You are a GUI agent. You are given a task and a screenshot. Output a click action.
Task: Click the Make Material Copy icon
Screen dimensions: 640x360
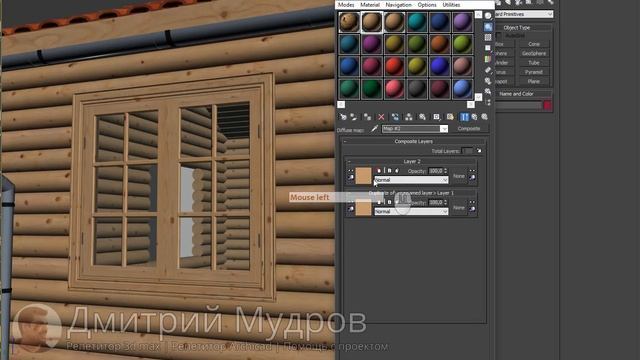pos(396,117)
